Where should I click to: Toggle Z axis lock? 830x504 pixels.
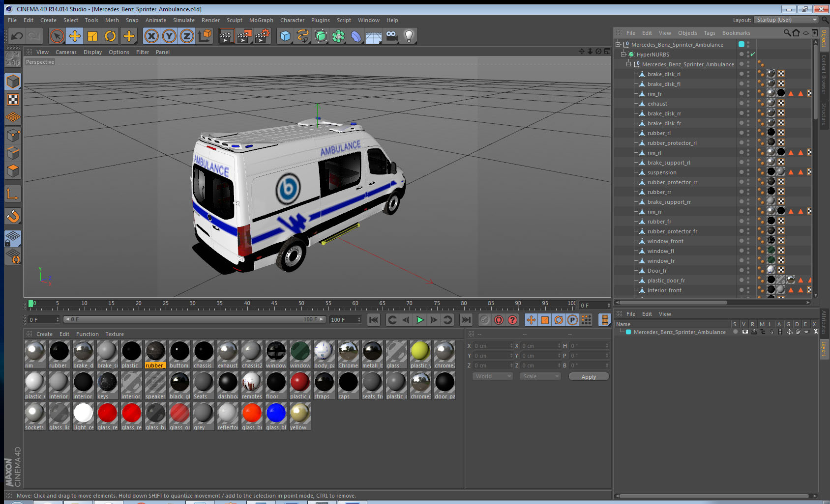(187, 36)
